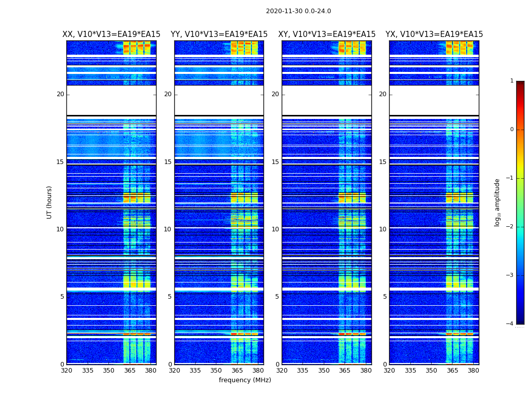Screen dimensions: 532x405
Task: Click the 10 hour tick label on XY panel
Action: [275, 229]
